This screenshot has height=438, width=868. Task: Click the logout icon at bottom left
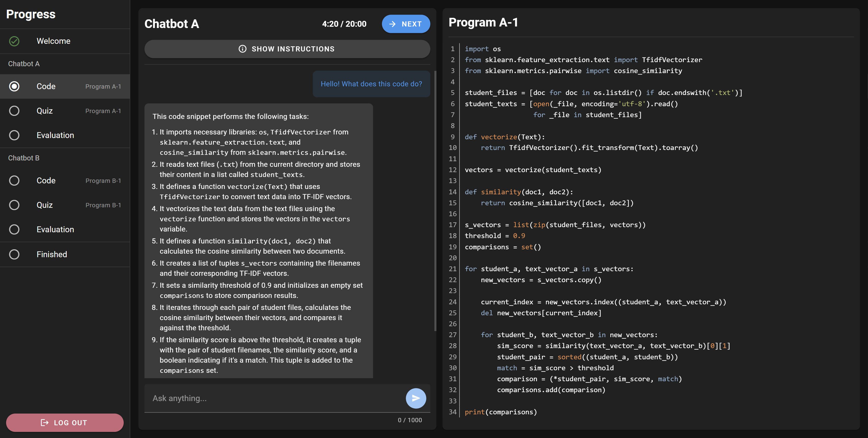pyautogui.click(x=44, y=422)
